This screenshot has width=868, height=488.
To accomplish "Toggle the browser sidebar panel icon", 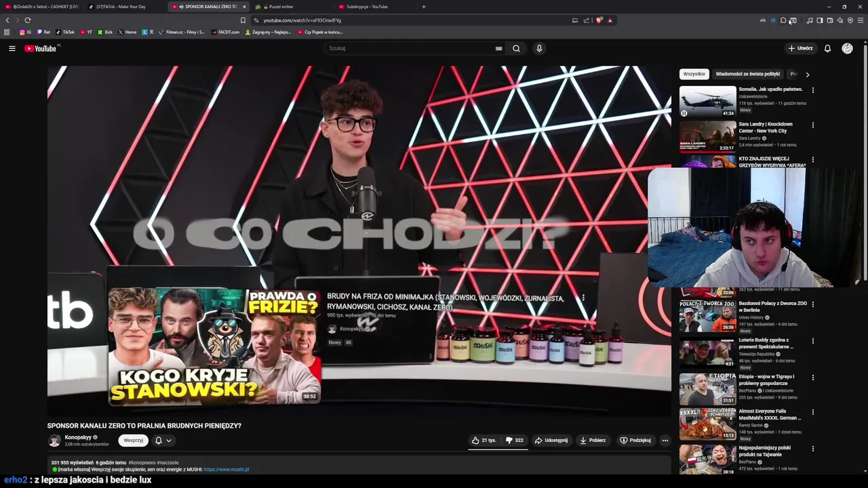I will [820, 20].
